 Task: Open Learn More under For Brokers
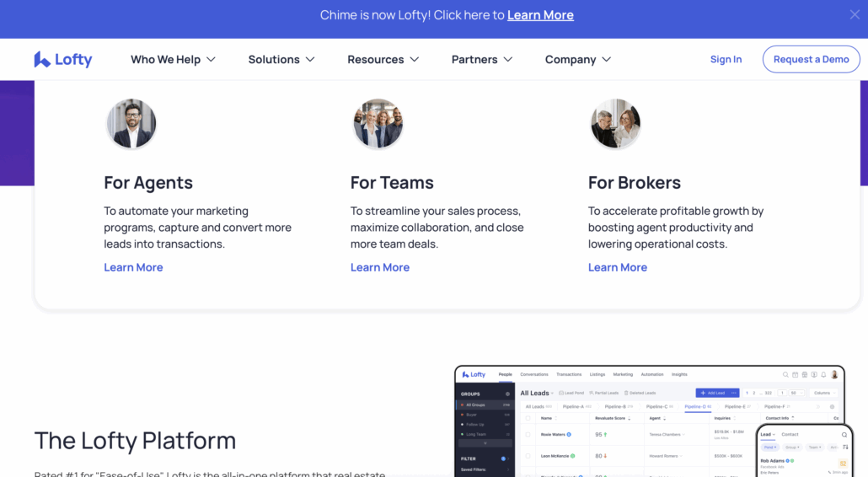(617, 267)
